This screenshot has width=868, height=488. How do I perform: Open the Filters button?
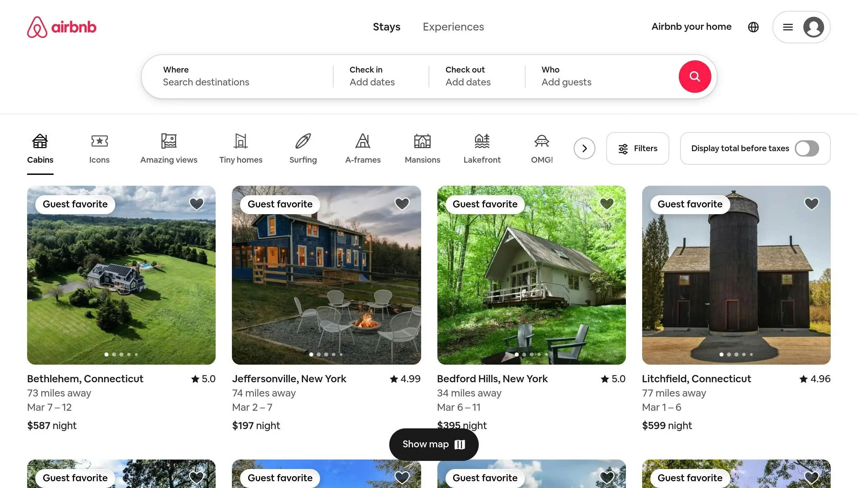tap(637, 148)
